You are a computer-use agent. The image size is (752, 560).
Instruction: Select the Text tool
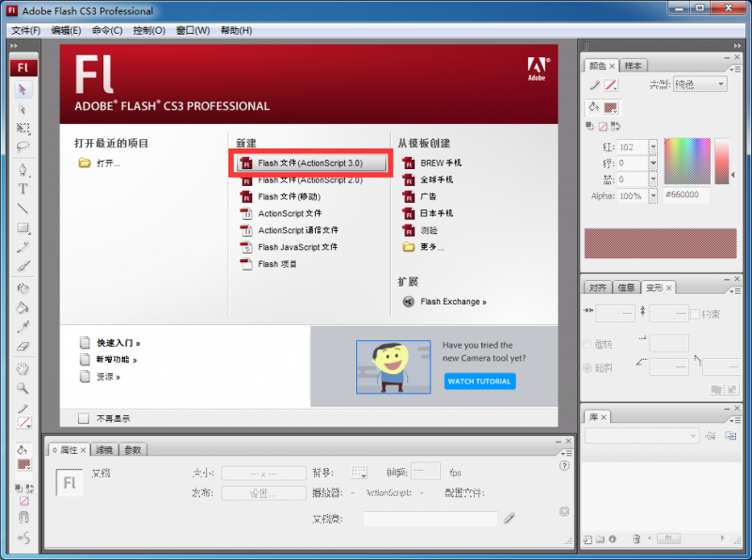pyautogui.click(x=23, y=189)
